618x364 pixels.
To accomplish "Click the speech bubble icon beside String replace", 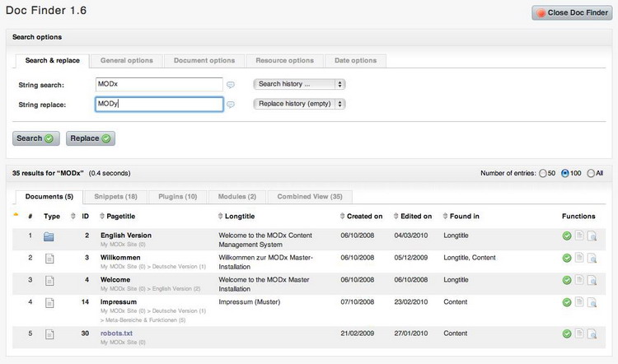I will 232,105.
